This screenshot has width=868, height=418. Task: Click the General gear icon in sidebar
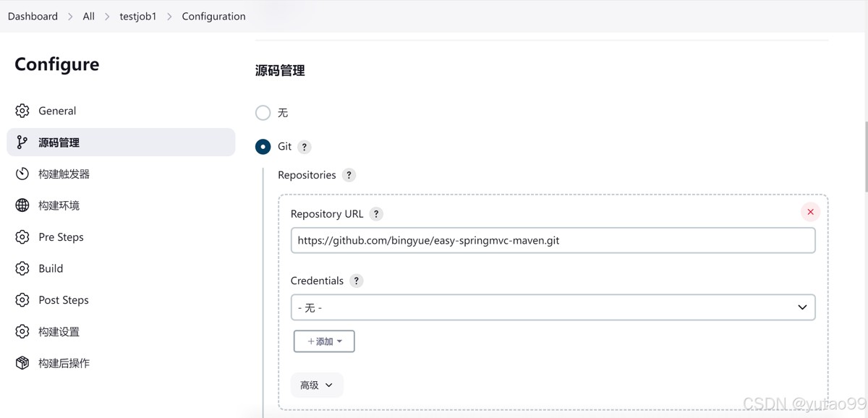[22, 111]
